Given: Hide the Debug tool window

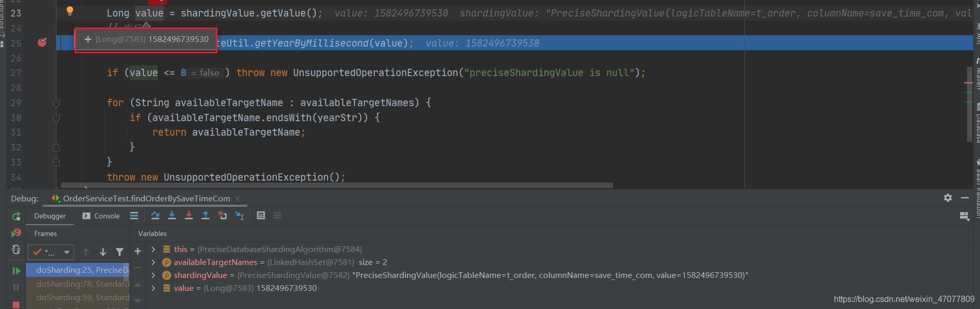Looking at the screenshot, I should point(965,198).
